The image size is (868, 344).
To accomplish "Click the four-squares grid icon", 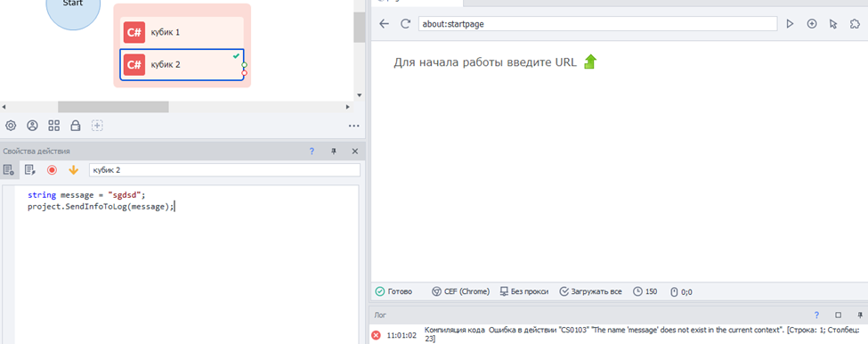I will coord(53,126).
